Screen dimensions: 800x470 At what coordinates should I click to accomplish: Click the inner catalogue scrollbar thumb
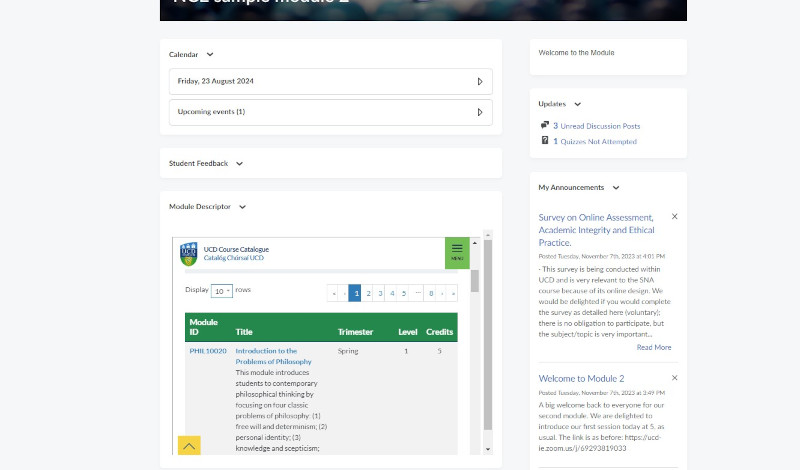(x=475, y=281)
